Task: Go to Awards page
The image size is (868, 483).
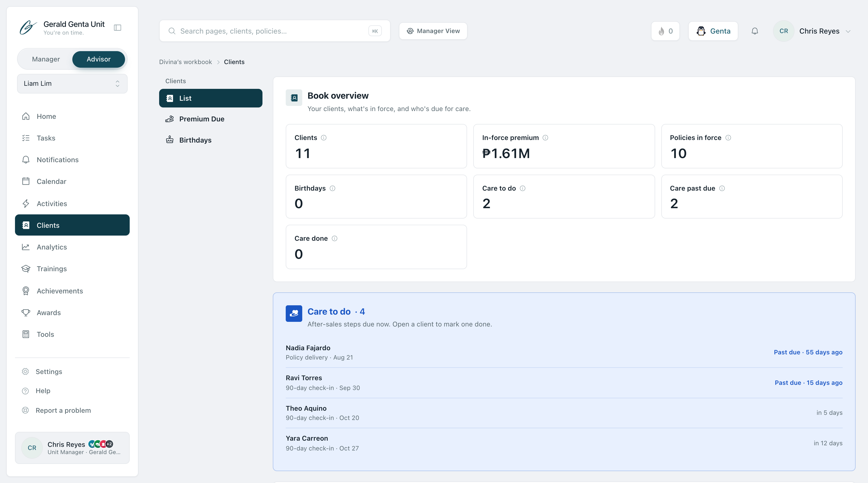Action: point(72,313)
